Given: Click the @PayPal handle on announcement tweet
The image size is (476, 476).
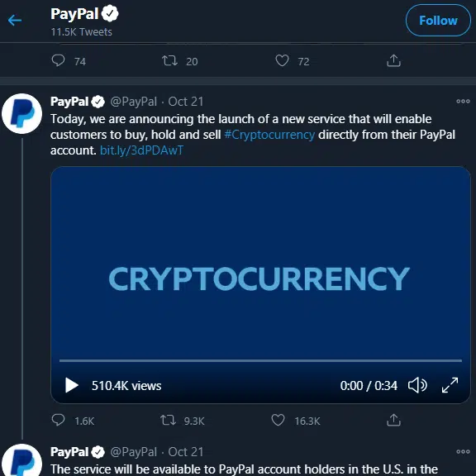Looking at the screenshot, I should pos(134,102).
